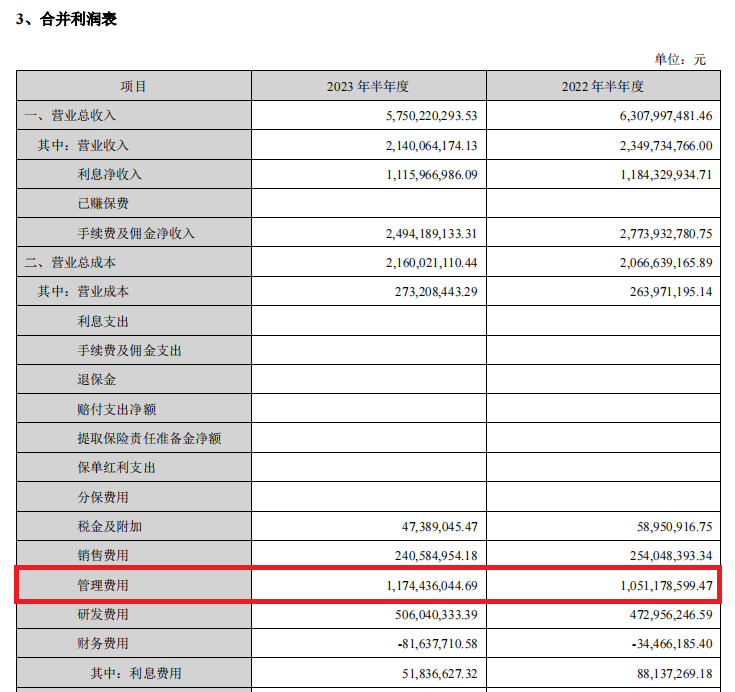Select the row label 利息支出
Image resolution: width=735 pixels, height=692 pixels.
click(103, 321)
